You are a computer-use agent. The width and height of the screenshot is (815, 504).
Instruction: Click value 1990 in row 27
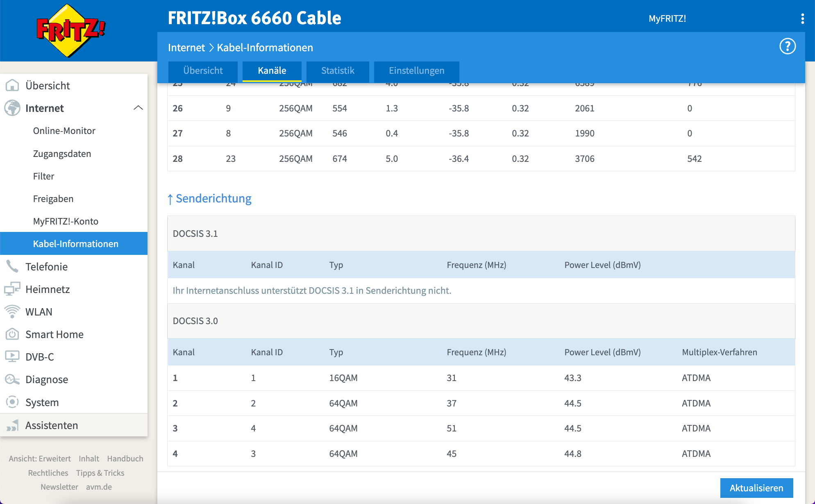point(584,133)
